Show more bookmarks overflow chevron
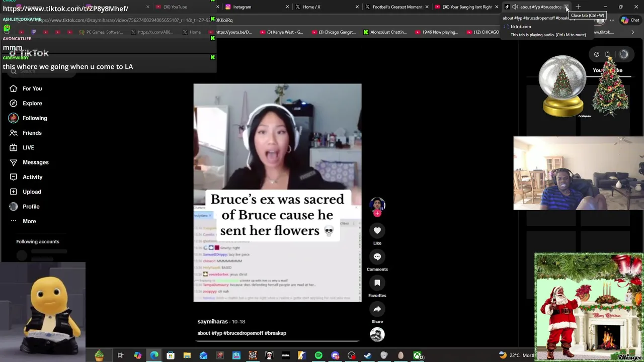Image resolution: width=644 pixels, height=362 pixels. [x=633, y=32]
